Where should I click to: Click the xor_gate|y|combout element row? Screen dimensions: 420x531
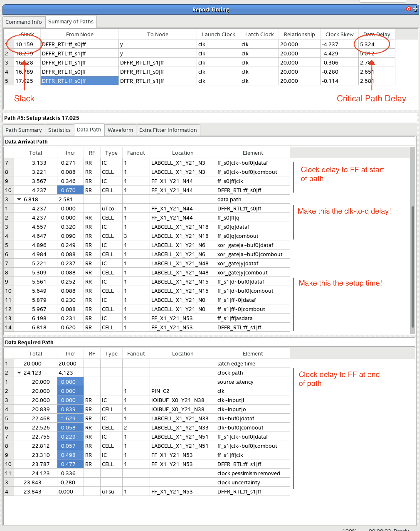(x=242, y=273)
